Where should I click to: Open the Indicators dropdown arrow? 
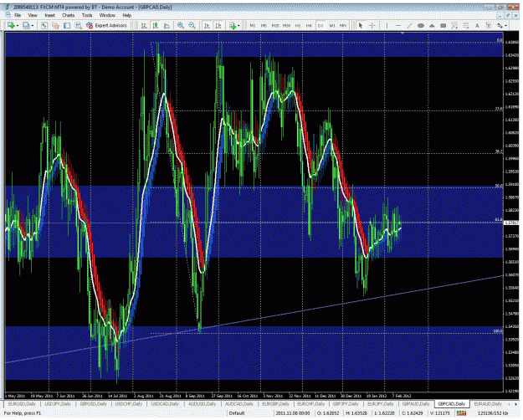[238, 26]
